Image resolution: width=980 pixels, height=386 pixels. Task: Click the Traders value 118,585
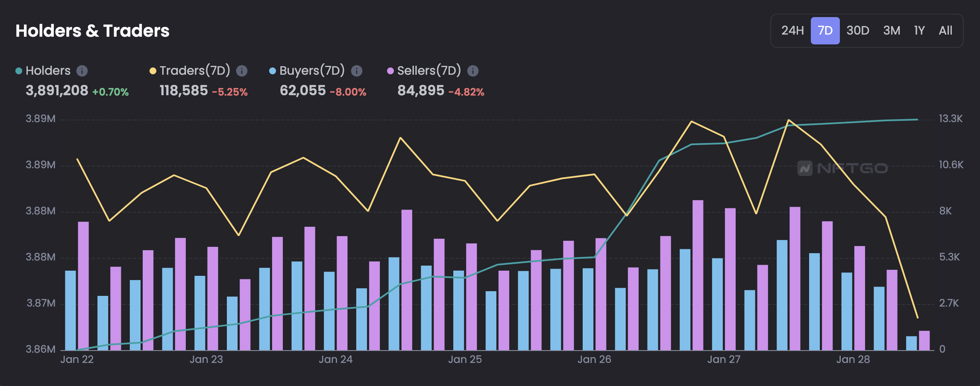[x=184, y=91]
